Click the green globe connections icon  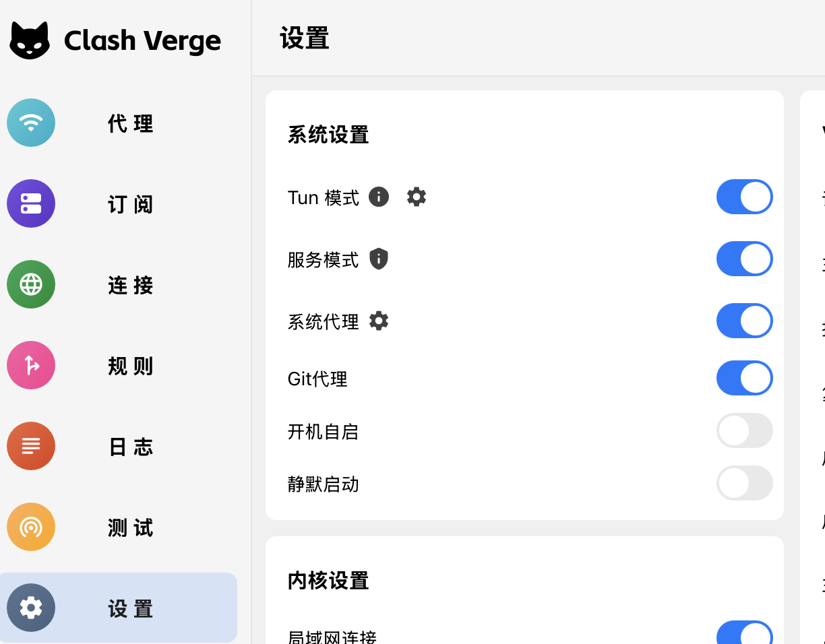click(31, 284)
